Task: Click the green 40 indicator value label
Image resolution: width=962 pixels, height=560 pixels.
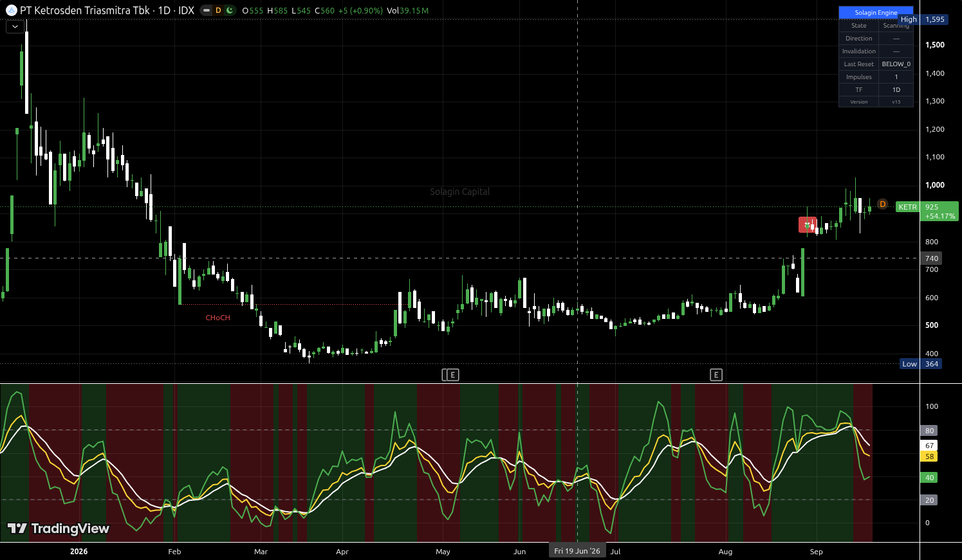Action: click(929, 478)
